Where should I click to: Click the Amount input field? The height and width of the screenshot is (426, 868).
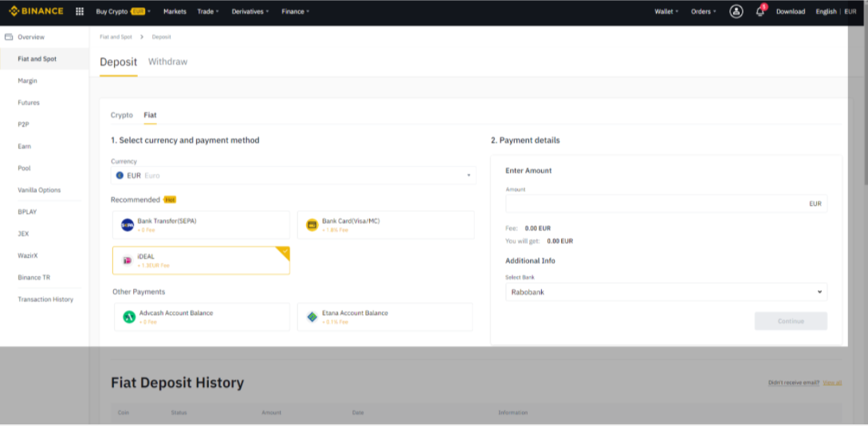[x=666, y=203]
